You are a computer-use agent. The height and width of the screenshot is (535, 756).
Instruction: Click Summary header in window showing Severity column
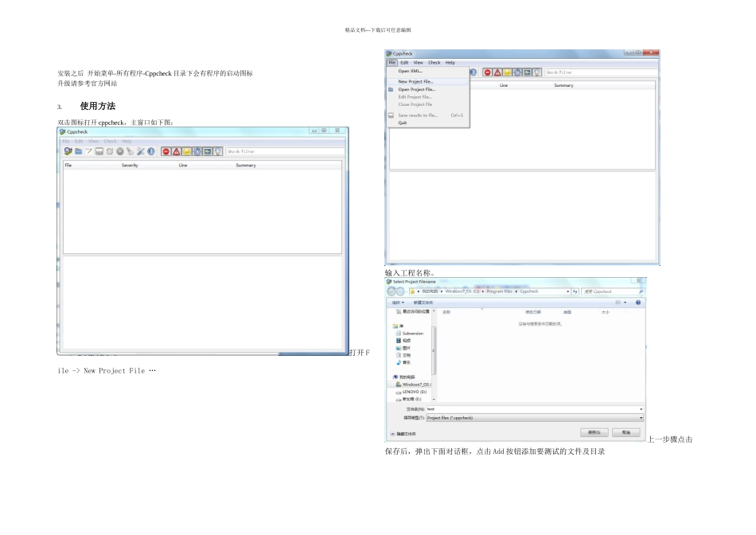point(246,165)
